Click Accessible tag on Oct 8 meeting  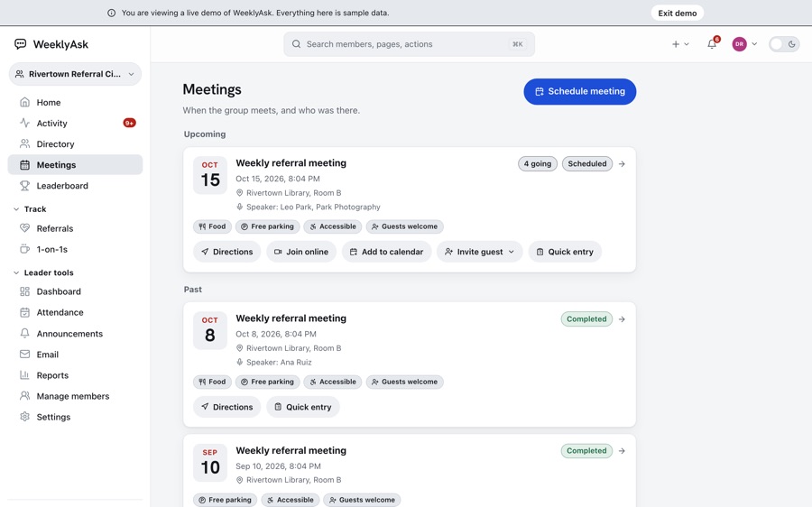coord(332,382)
